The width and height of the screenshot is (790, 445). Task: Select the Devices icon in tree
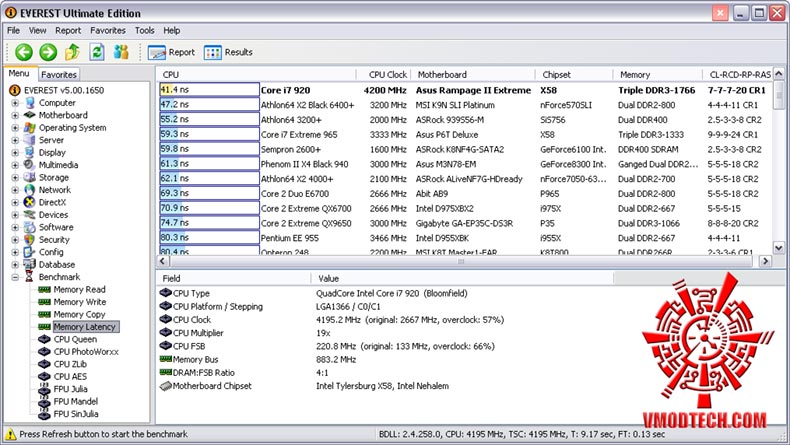point(30,215)
